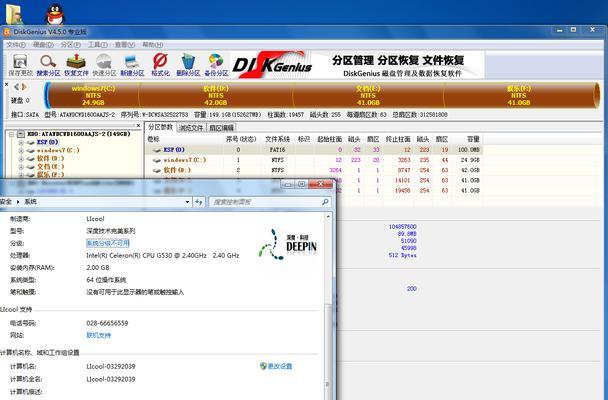The width and height of the screenshot is (608, 400).
Task: Click 系统 breadcrumb in System window
Action: click(x=30, y=202)
